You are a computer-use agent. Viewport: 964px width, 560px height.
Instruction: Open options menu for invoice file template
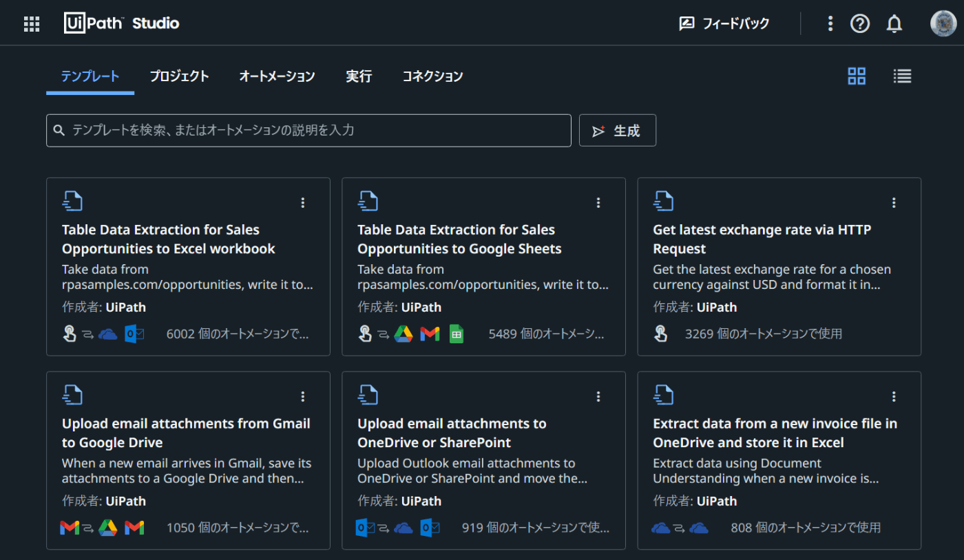(x=894, y=396)
